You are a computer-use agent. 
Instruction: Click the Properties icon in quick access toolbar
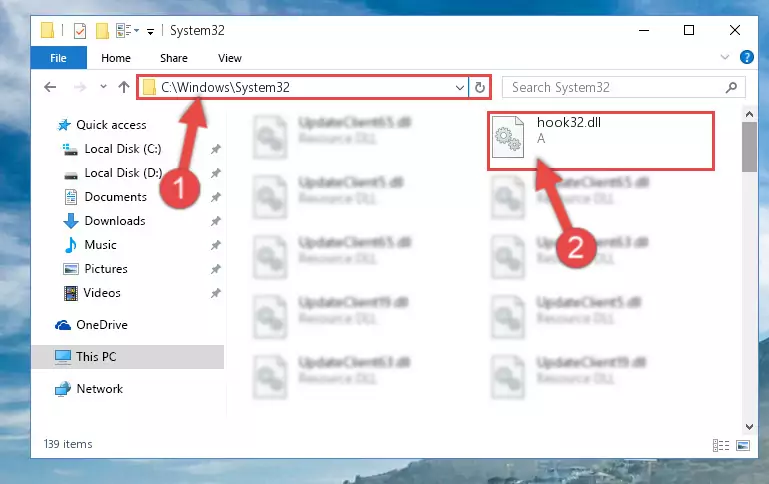79,31
